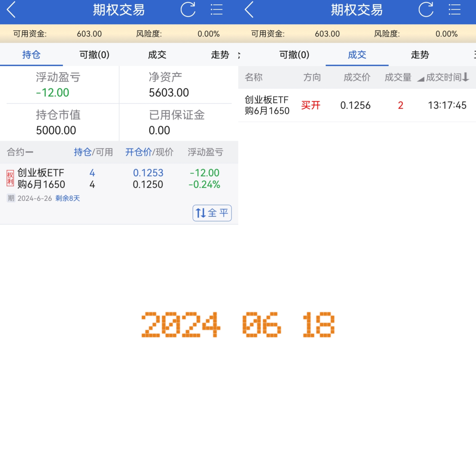Tap the 期 expiry date badge

pos(11,198)
